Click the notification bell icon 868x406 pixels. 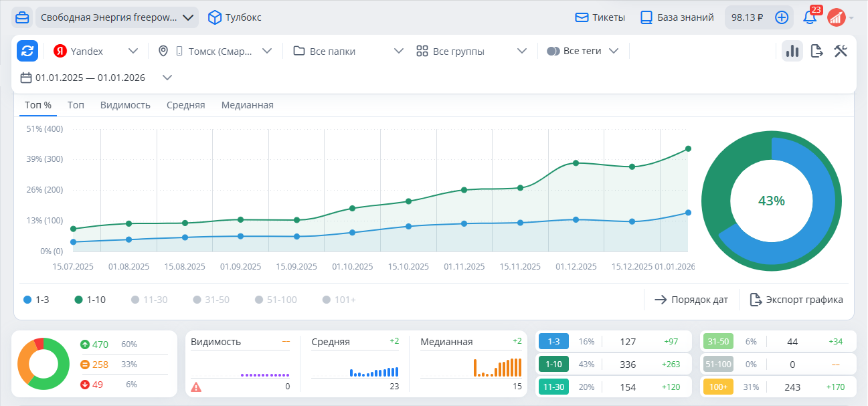coord(810,18)
